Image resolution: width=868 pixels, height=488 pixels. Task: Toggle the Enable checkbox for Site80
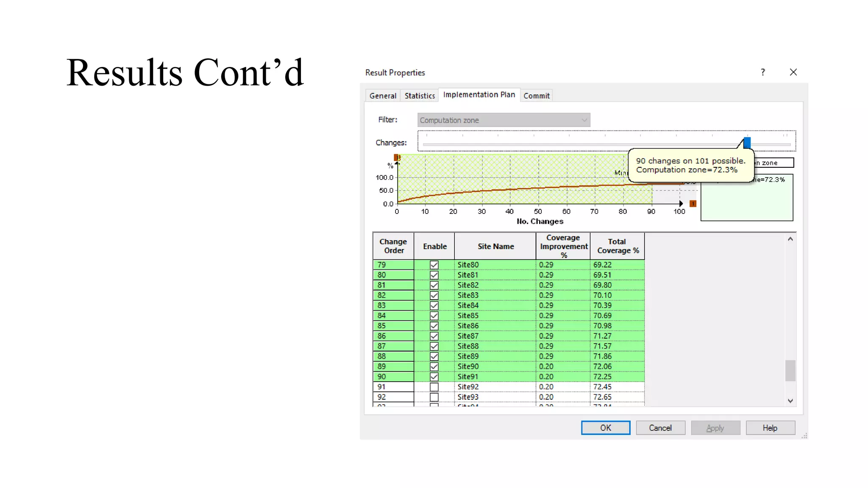(x=434, y=265)
